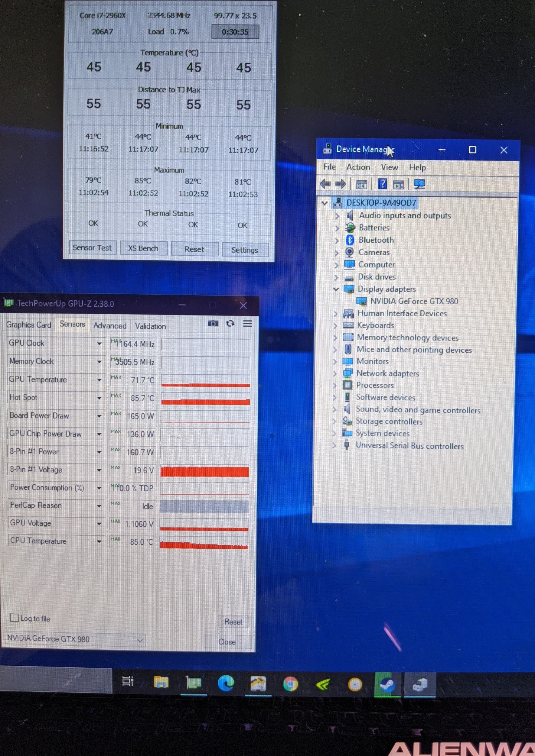Select Sound, video and game controllers

[418, 410]
